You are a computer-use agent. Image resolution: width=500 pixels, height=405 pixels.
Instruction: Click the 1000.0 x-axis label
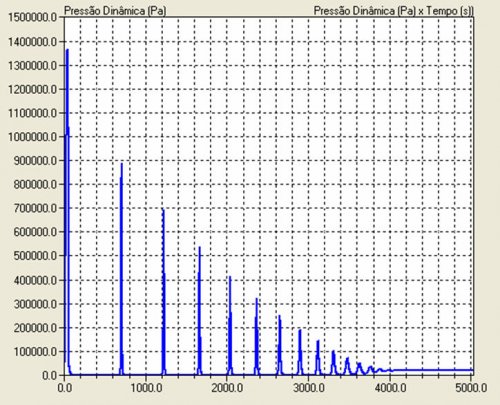[x=146, y=388]
